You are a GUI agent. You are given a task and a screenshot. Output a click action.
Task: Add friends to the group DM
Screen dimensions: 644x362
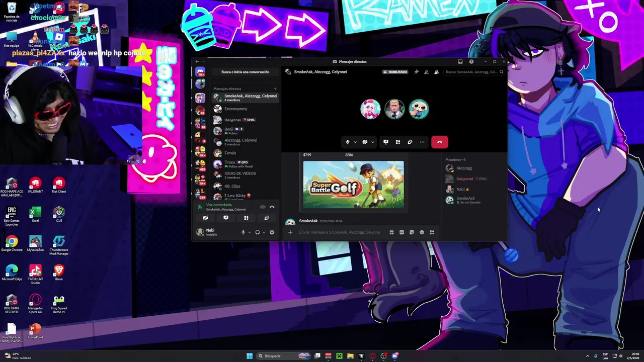point(426,72)
